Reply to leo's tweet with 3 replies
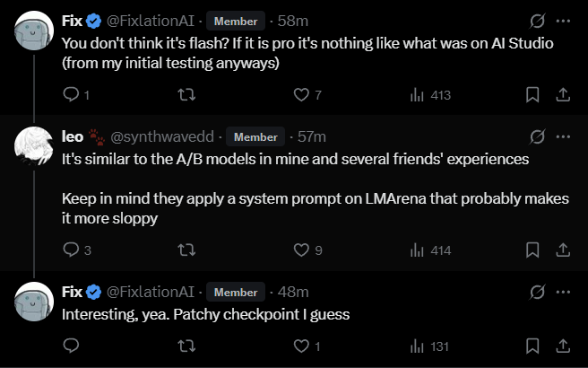 click(x=71, y=250)
